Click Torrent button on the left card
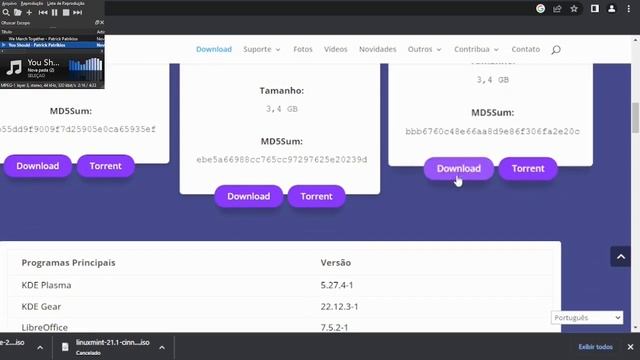The image size is (640, 360). [106, 166]
